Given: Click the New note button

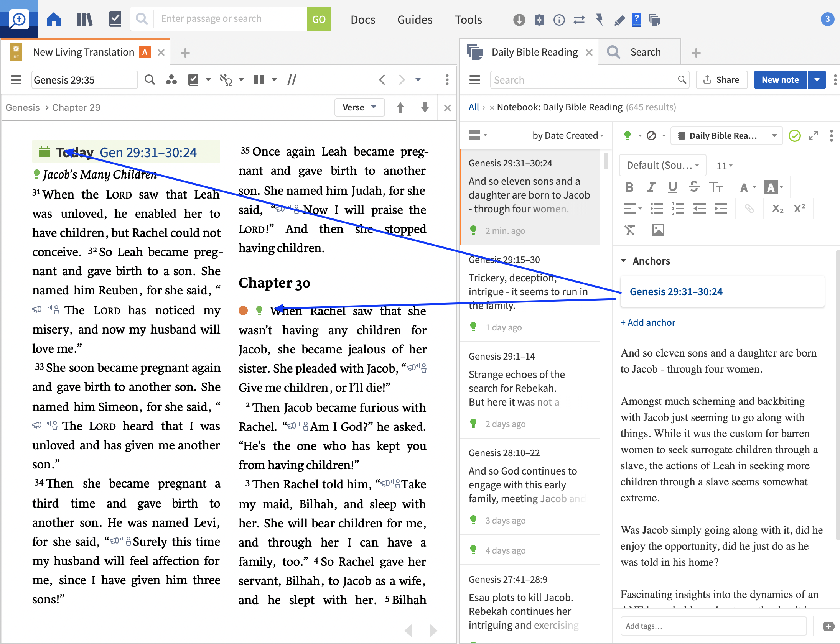Looking at the screenshot, I should click(780, 80).
